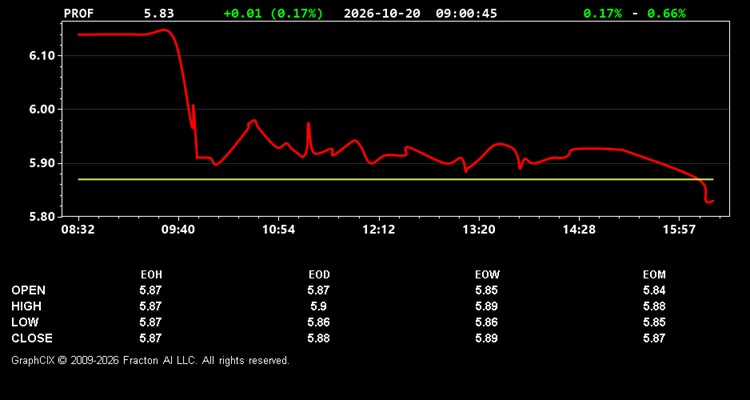Select the EOW column header
Viewport: 750px width, 400px height.
487,275
